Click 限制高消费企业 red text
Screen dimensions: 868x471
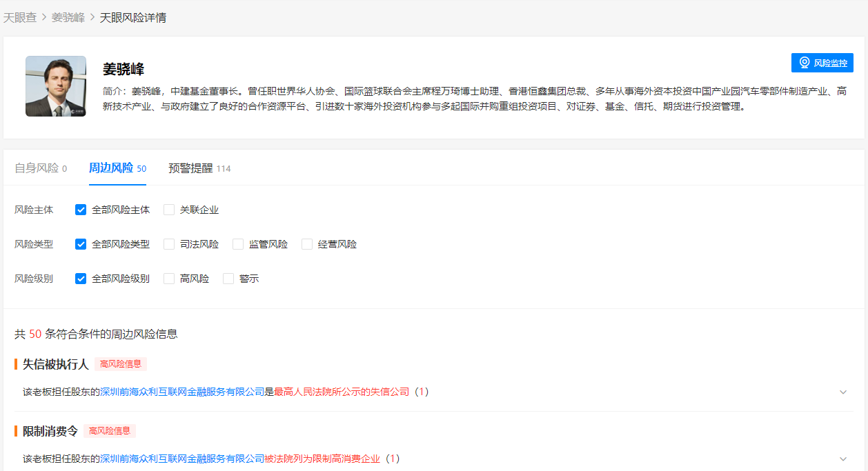[346, 459]
